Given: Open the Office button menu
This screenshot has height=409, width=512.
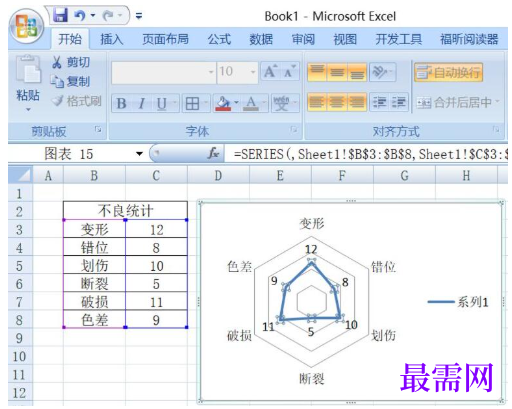Looking at the screenshot, I should point(27,27).
